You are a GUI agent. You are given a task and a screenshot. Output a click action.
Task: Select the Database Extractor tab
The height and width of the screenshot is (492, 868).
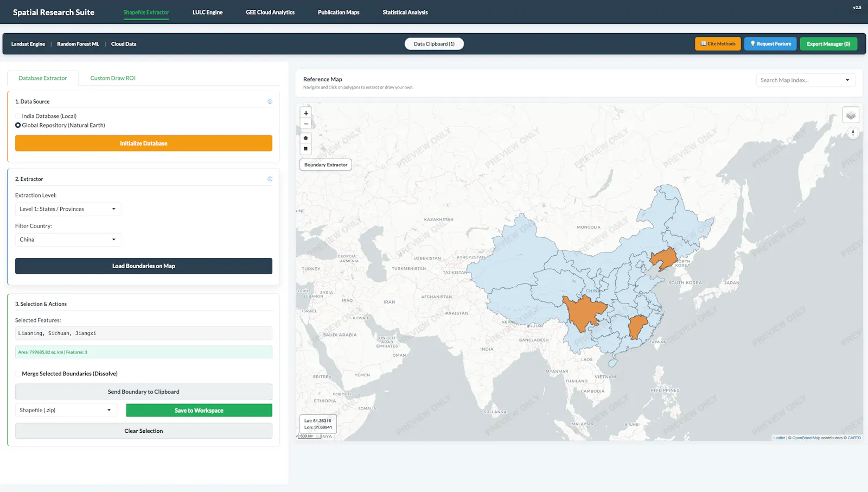(x=43, y=78)
